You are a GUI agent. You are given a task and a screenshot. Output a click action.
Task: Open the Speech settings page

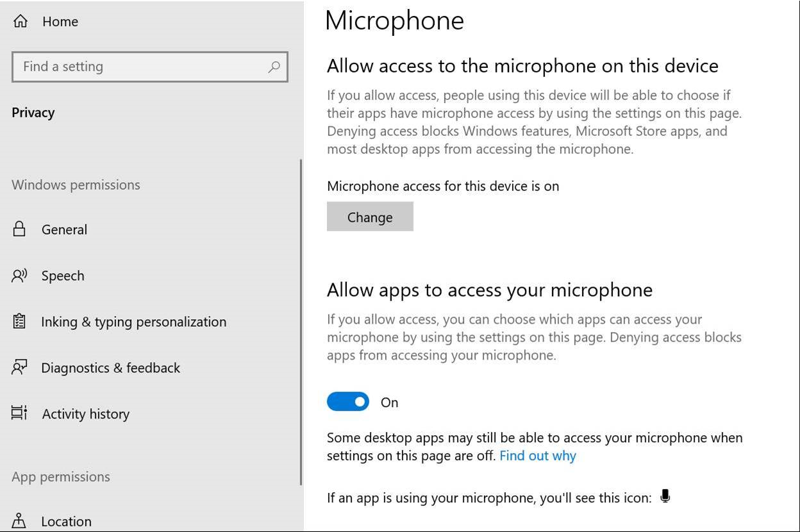click(62, 275)
